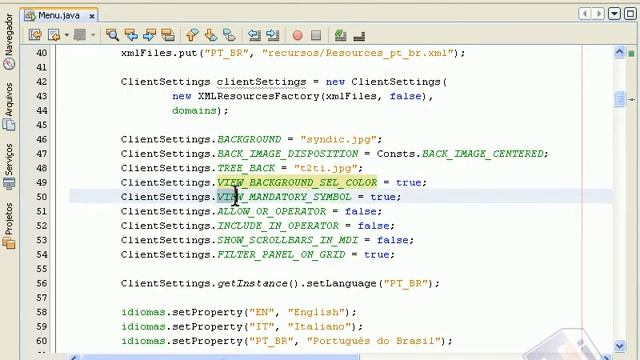
Task: Click the scroll documents right arrow
Action: pyautogui.click(x=598, y=13)
